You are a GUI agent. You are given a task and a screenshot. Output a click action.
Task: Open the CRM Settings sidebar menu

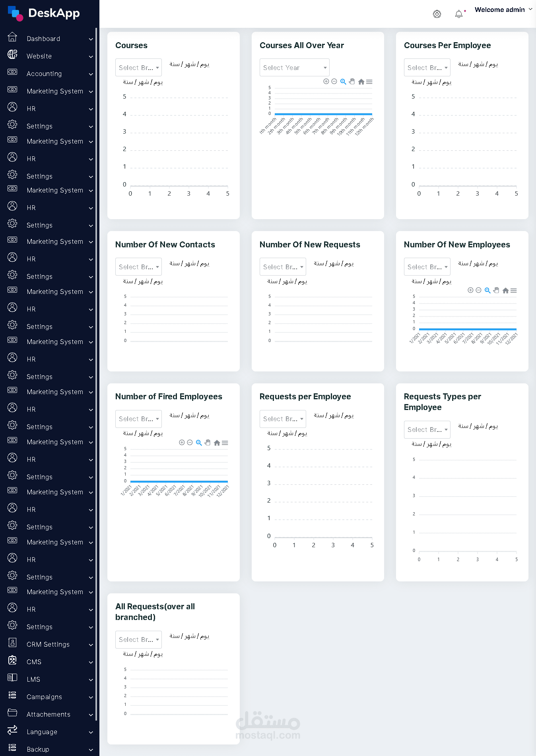pyautogui.click(x=50, y=644)
